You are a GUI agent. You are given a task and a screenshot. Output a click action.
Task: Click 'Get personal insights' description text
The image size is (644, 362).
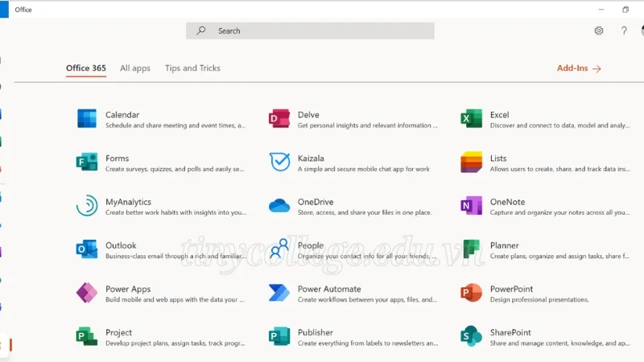click(368, 125)
